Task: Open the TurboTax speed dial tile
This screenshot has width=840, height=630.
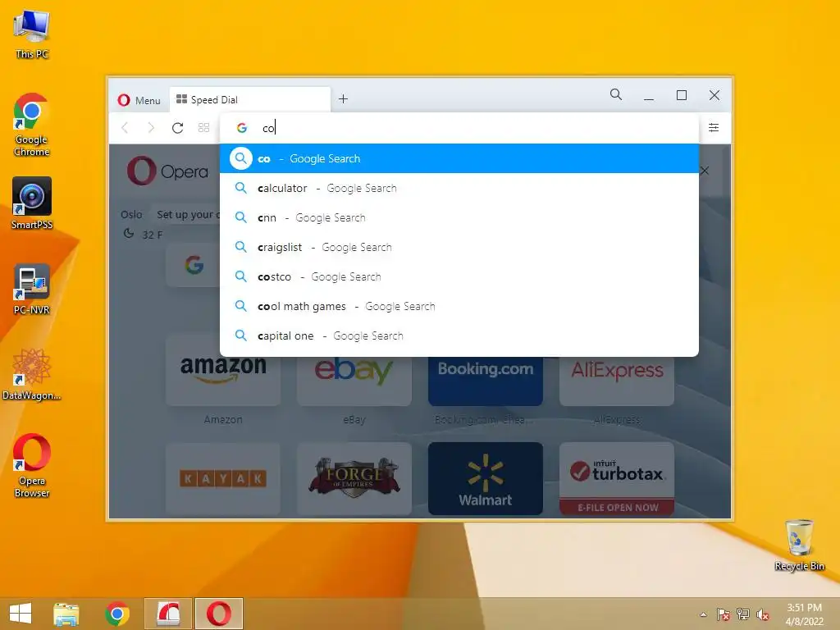Action: 617,478
